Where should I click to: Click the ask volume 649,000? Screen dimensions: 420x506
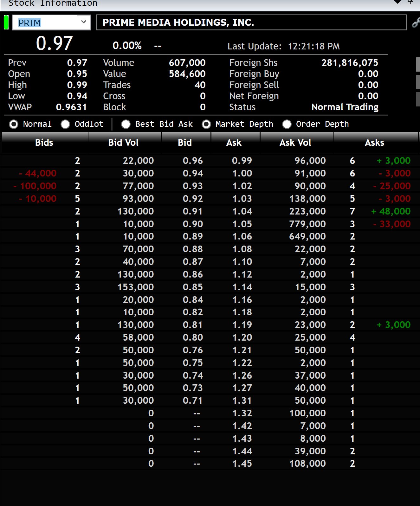click(307, 236)
